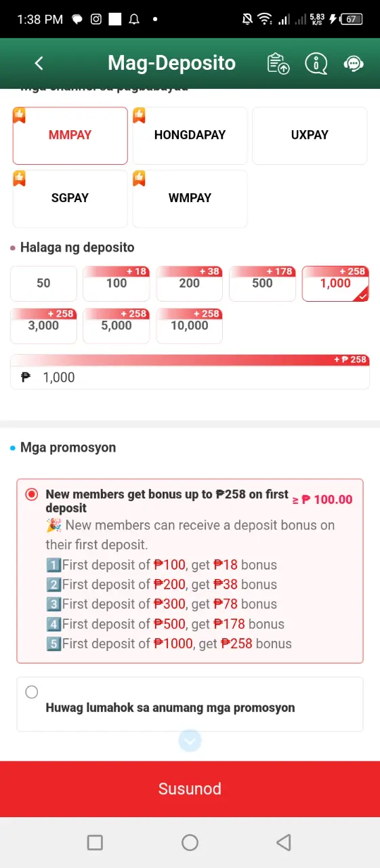Viewport: 380px width, 868px height.
Task: Tap Android home circle button
Action: [190, 842]
